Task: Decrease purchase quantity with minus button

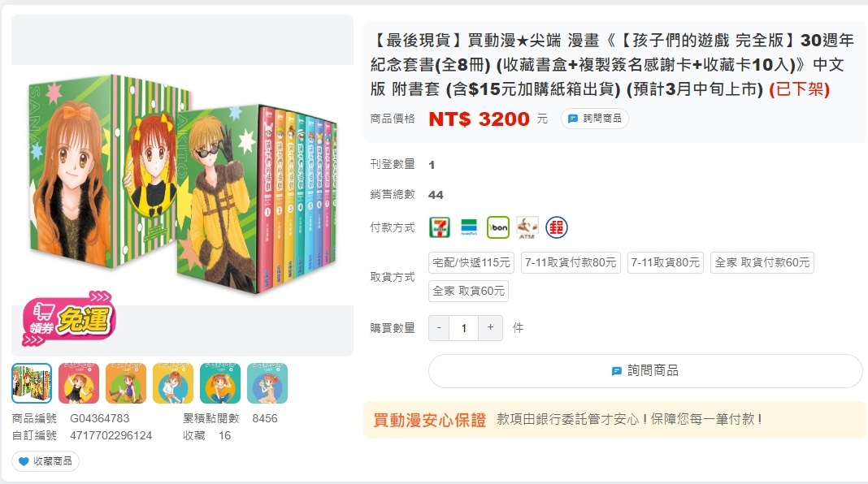Action: (x=439, y=328)
